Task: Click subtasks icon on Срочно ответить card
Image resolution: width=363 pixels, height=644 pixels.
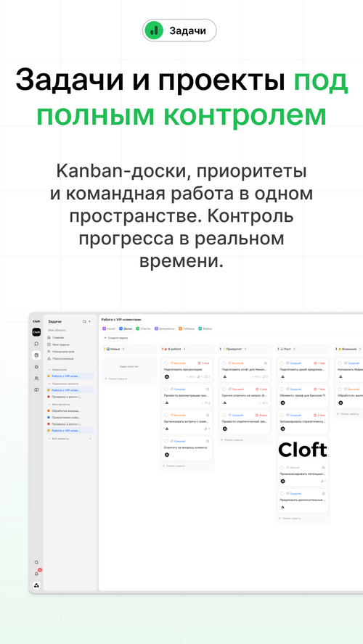Action: (x=265, y=402)
